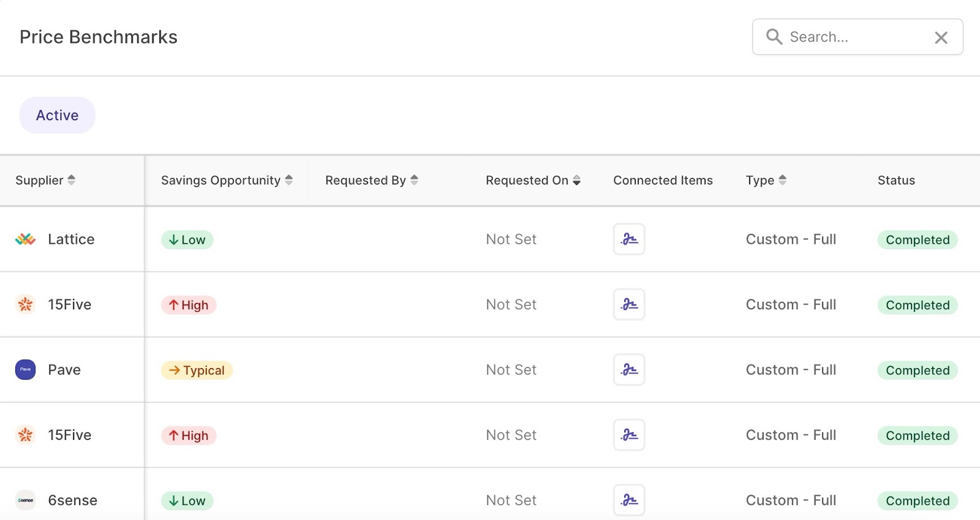Click Not Set date in 6sense row

click(x=511, y=500)
